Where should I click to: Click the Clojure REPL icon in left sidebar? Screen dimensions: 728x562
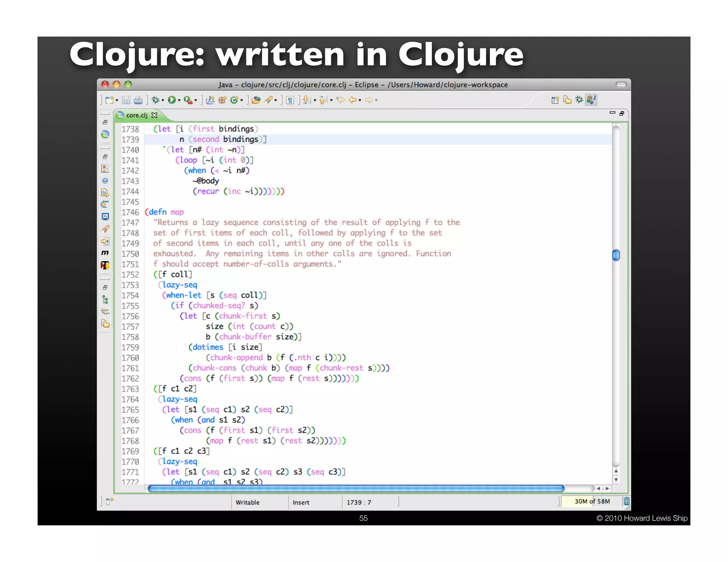tap(105, 135)
